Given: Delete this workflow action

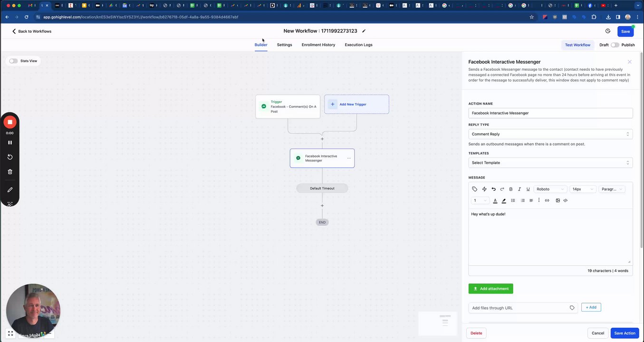Looking at the screenshot, I should click(476, 333).
